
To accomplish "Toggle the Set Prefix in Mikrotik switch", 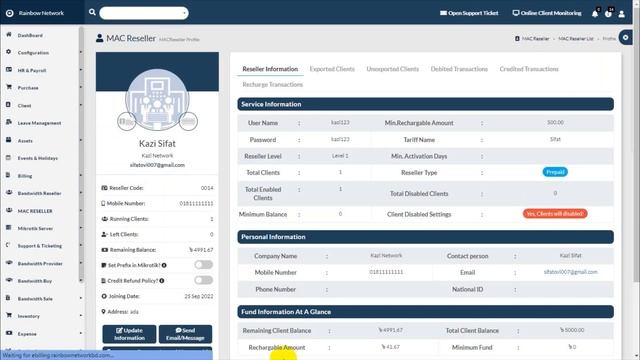I will tap(203, 264).
